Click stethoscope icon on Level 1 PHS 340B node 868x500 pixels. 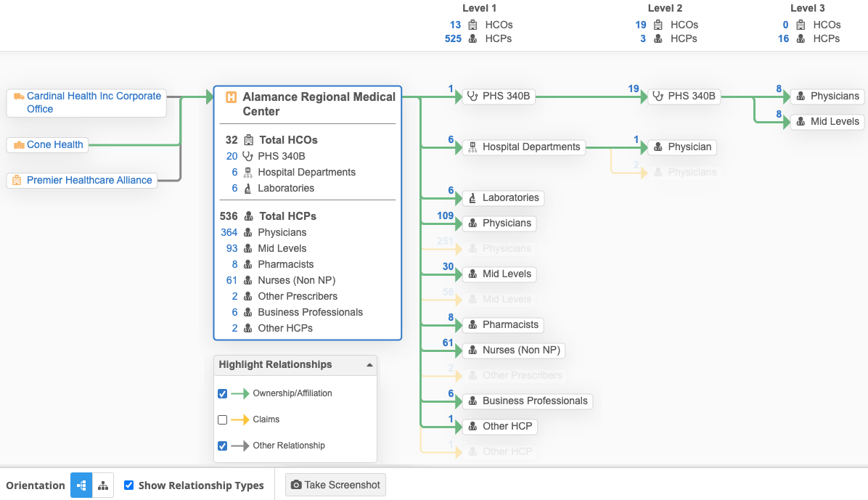[472, 97]
